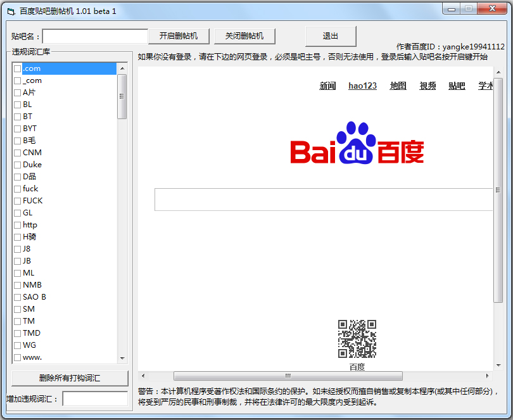
Task: Tick the GL checkbox
Action: 17,213
